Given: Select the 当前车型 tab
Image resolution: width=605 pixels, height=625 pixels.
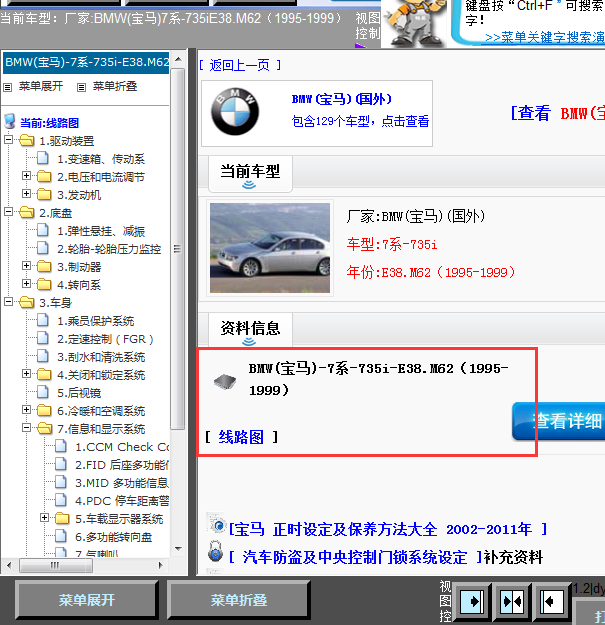Looking at the screenshot, I should pyautogui.click(x=250, y=174).
